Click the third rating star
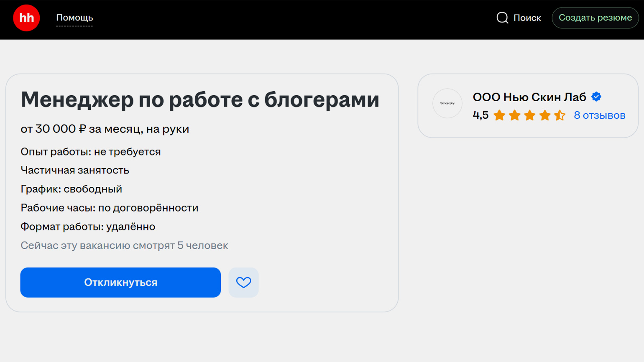The width and height of the screenshot is (644, 362). (529, 115)
